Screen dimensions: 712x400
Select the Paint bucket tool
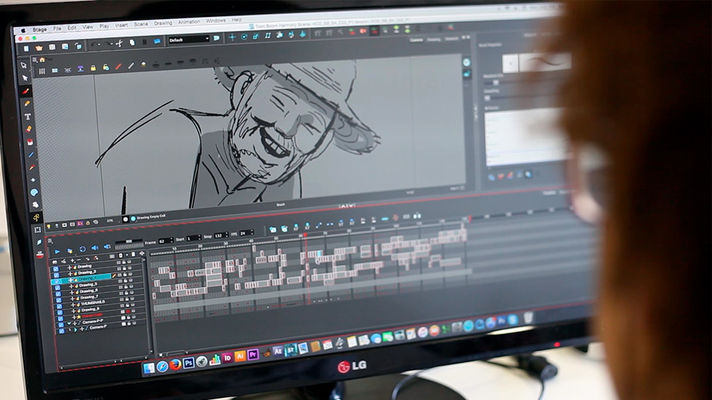coord(30,142)
